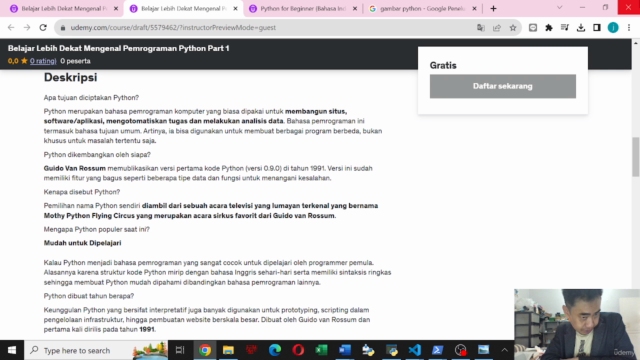
Task: Close the first Belajar Lebih Dekat tab
Action: click(x=116, y=9)
